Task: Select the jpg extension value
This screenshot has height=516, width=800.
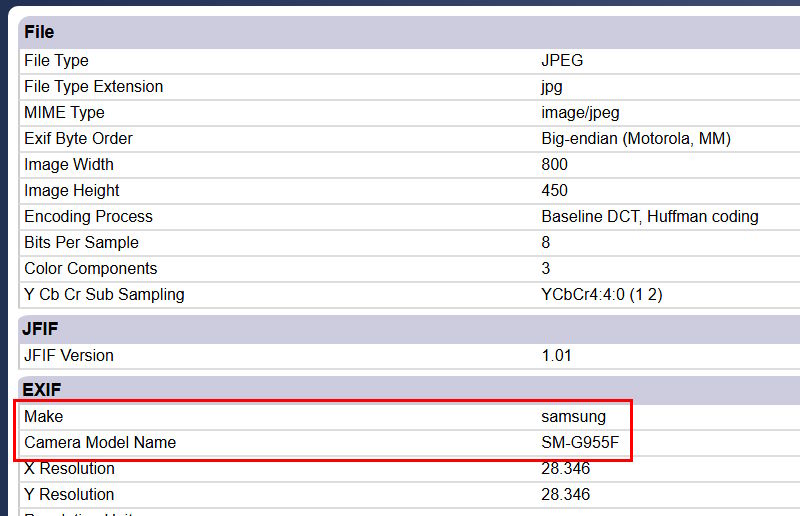Action: [552, 86]
